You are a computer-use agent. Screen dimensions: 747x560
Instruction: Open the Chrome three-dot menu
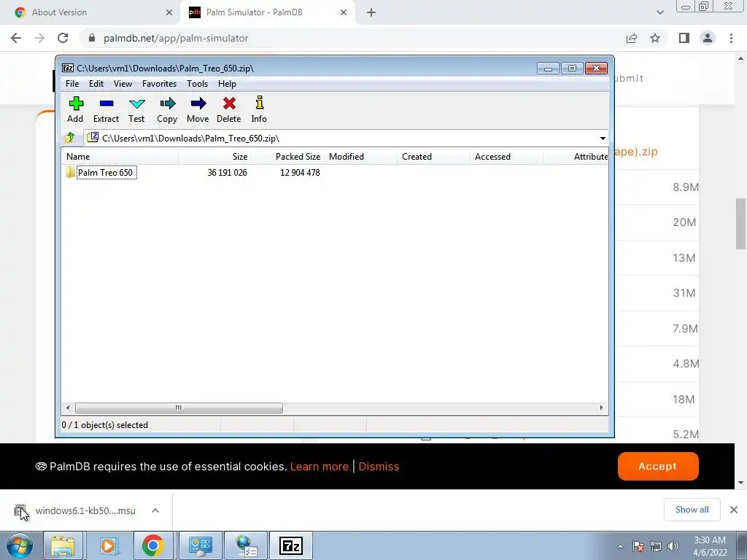[731, 38]
